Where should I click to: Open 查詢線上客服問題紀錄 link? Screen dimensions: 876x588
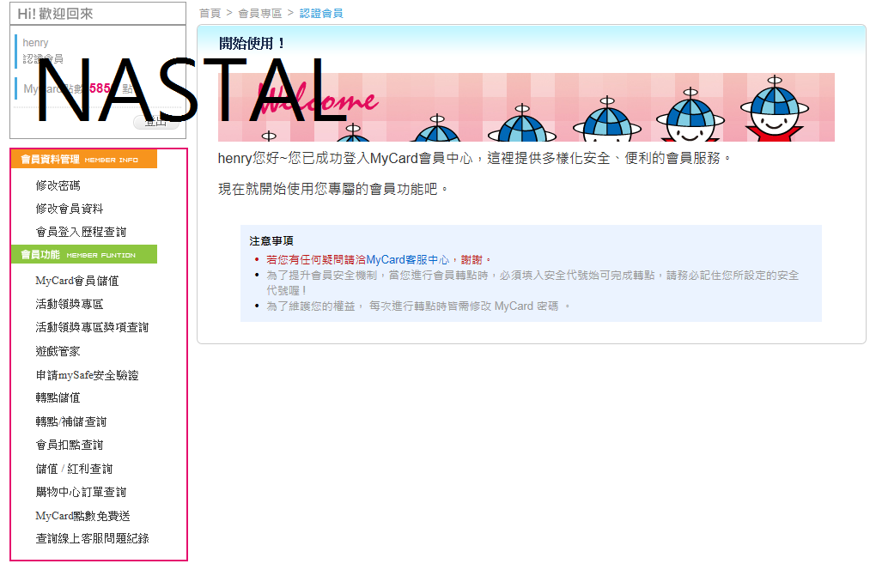92,538
